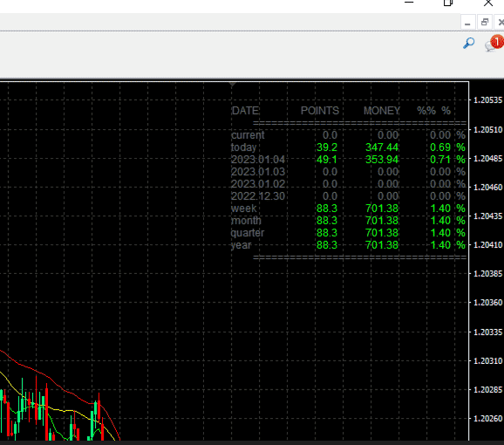Open the search magnifier icon

point(468,43)
